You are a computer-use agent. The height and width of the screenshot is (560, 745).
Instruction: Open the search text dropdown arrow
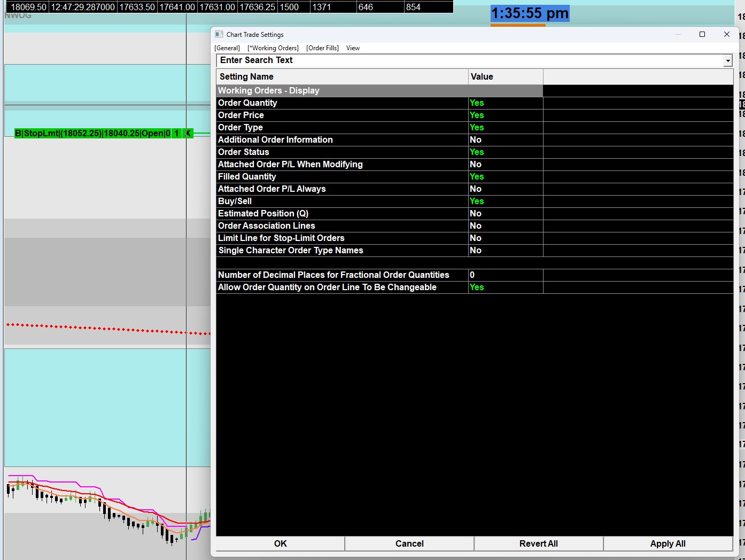728,61
